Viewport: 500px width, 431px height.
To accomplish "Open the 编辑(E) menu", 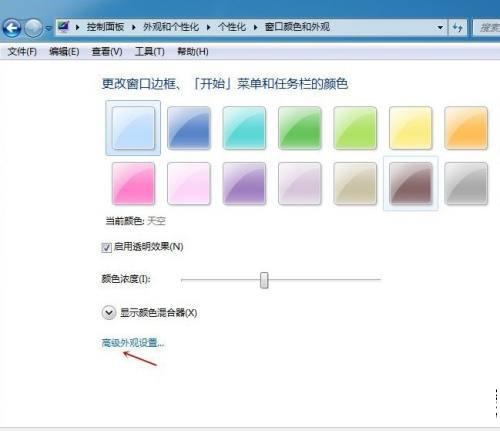I will click(x=64, y=52).
